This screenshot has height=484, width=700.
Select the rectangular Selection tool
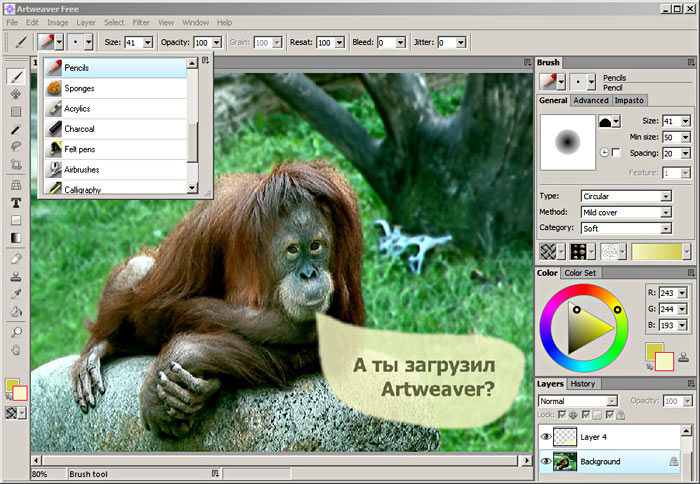(16, 112)
